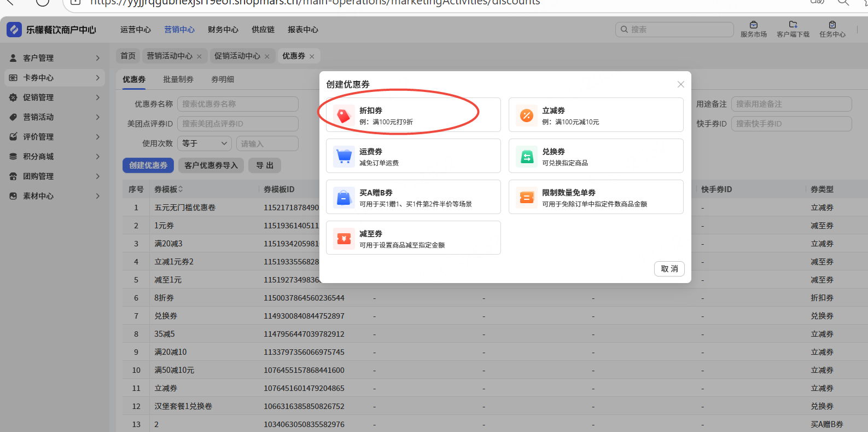Click the 满50减10元 table cell
The width and height of the screenshot is (868, 432).
[174, 370]
